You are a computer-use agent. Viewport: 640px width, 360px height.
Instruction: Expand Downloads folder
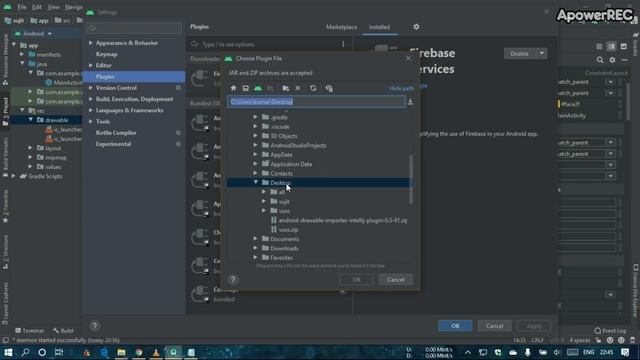coord(256,248)
